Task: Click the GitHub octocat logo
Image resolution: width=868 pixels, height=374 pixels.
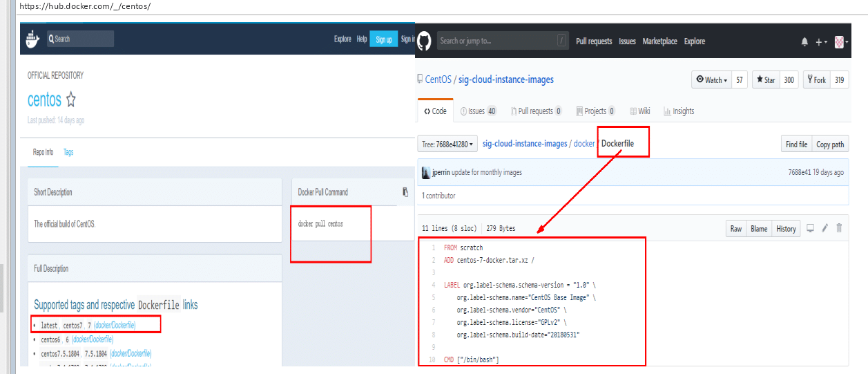Action: click(x=424, y=41)
